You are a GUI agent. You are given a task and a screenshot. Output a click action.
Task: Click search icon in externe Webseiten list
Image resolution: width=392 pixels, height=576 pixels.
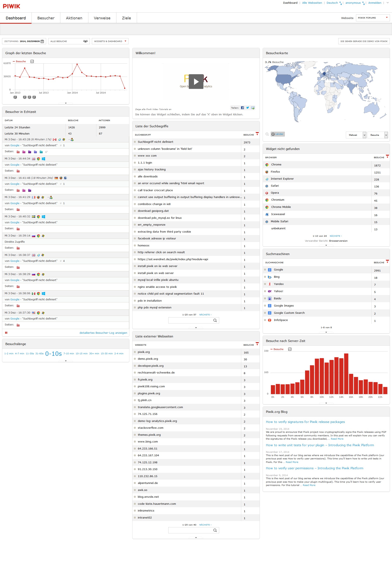point(215,530)
